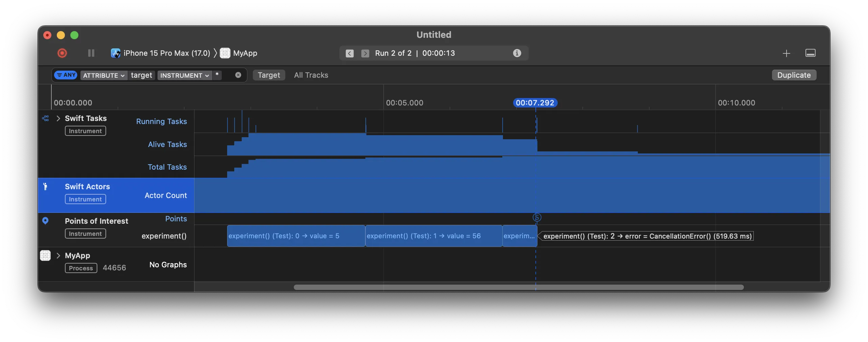Open the ATTRIBUTE dropdown
Screen dimensions: 868x342
click(104, 75)
